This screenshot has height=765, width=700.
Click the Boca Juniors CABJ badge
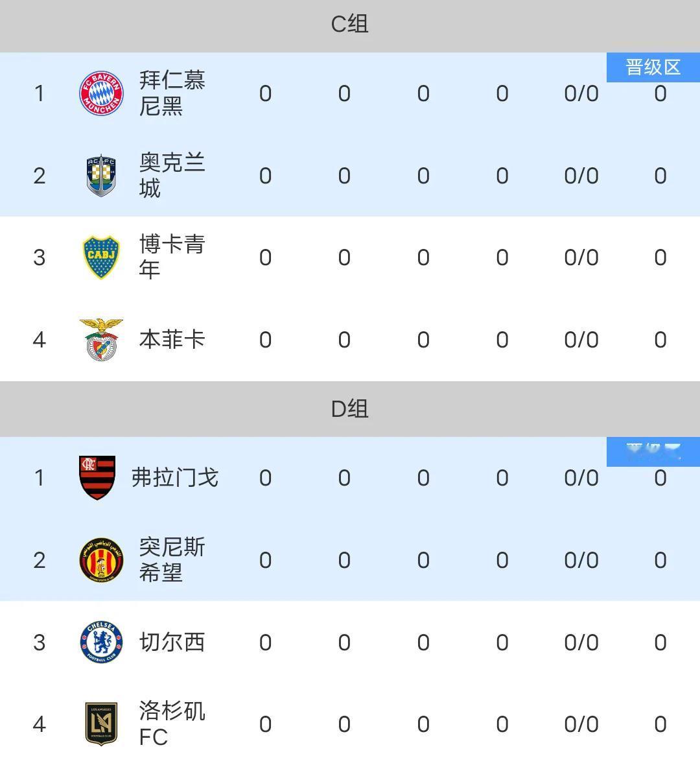point(101,257)
